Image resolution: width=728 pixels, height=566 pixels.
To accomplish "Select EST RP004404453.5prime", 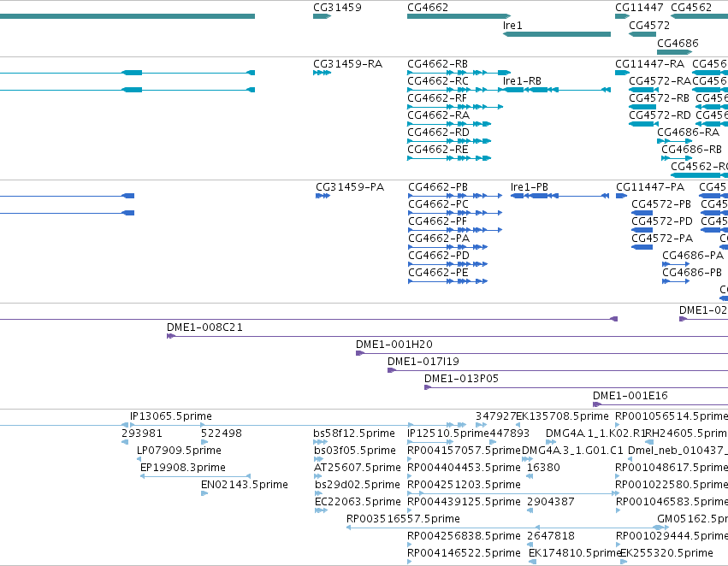I will pos(464,469).
